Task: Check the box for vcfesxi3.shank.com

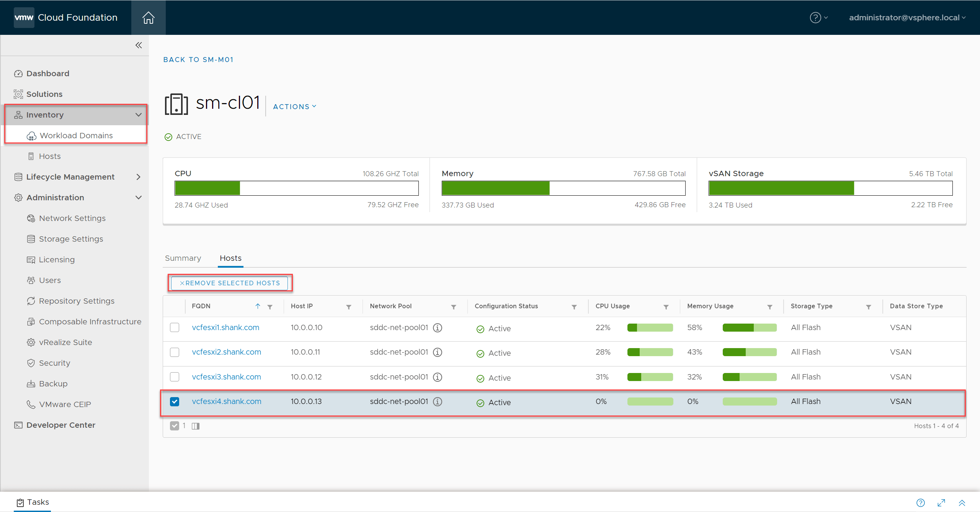Action: point(175,377)
